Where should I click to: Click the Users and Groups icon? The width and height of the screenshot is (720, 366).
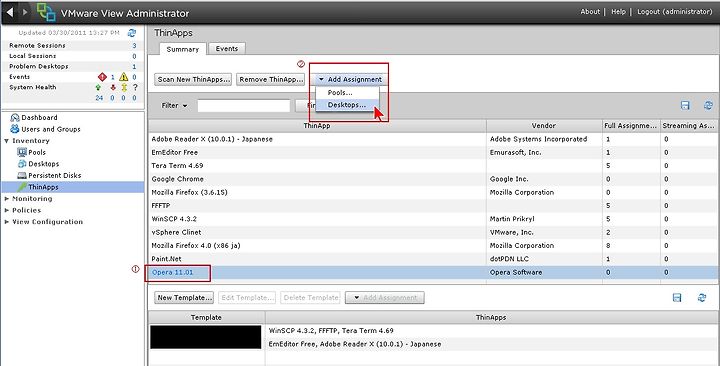coord(15,129)
